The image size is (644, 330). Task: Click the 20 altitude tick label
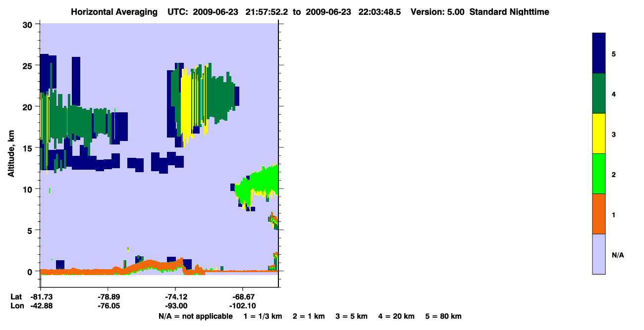coord(29,107)
